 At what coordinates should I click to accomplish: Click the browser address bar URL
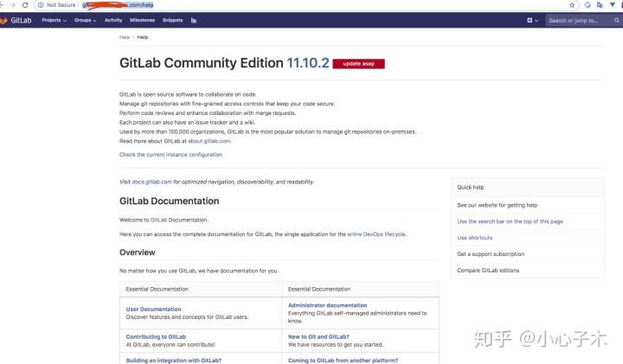tap(118, 5)
